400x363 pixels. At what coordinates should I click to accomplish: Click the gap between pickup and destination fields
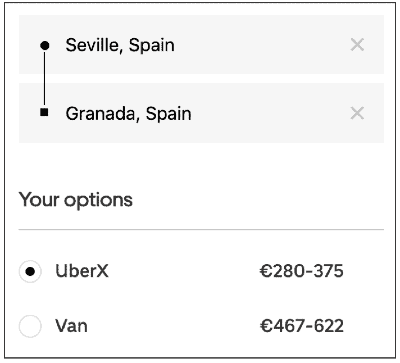click(x=201, y=79)
